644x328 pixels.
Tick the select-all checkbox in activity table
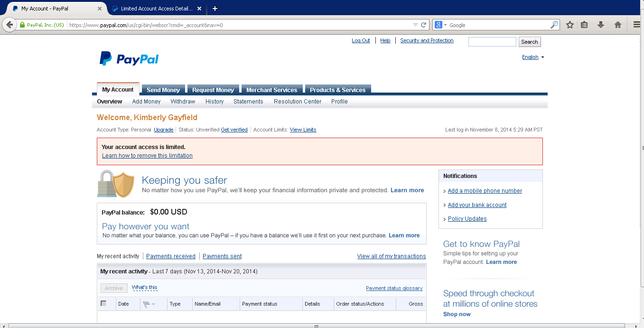103,303
